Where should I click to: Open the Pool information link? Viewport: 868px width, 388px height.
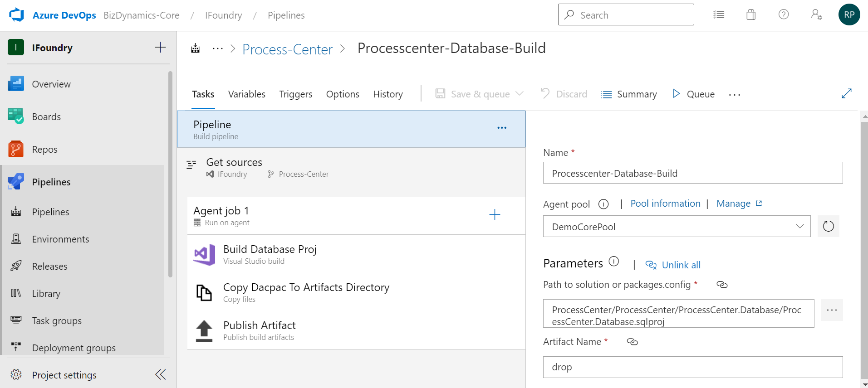click(665, 204)
